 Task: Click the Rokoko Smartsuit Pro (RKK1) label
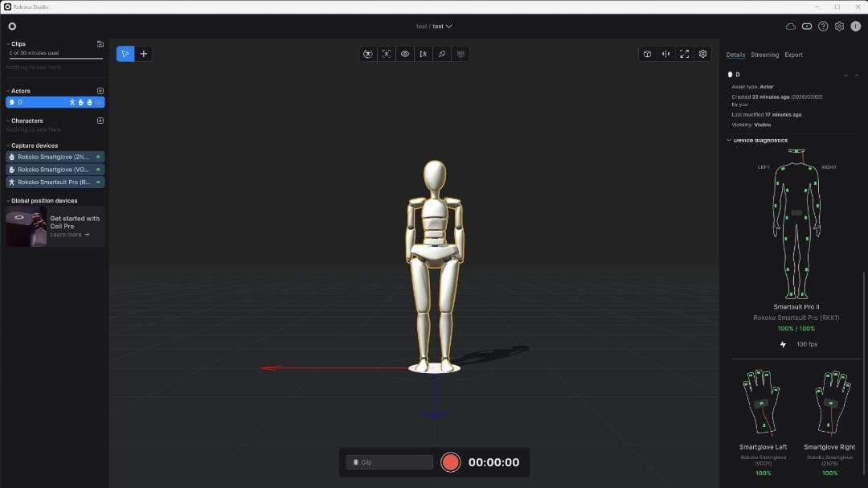pyautogui.click(x=796, y=318)
